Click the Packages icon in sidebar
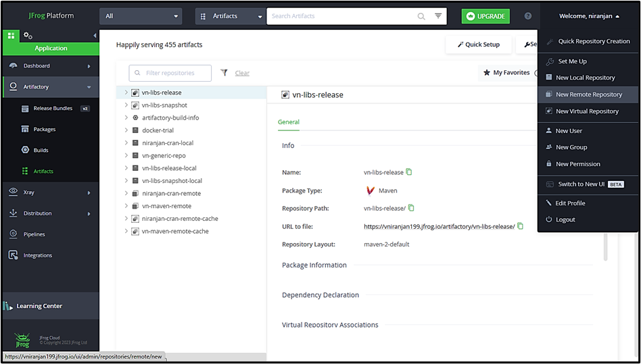The image size is (641, 364). (25, 130)
